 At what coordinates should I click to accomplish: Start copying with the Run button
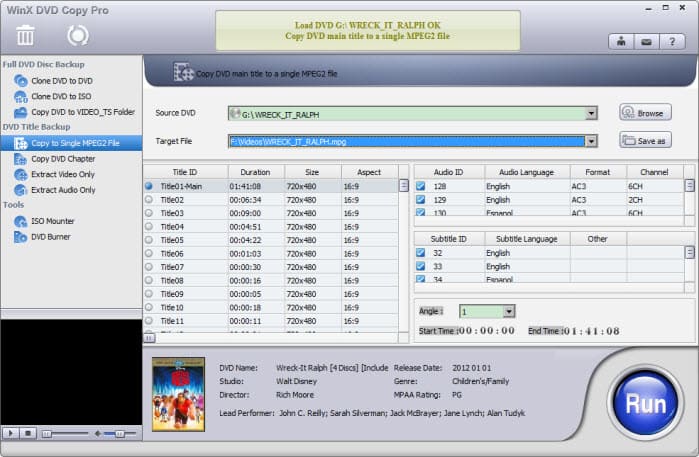pos(646,403)
